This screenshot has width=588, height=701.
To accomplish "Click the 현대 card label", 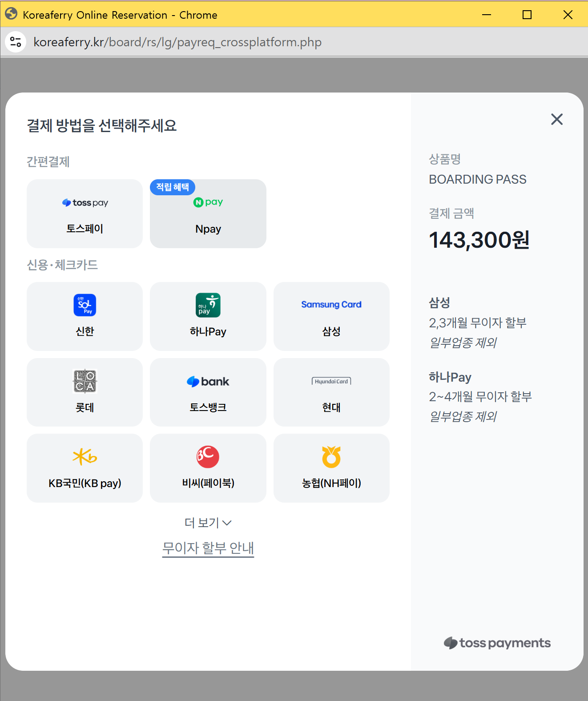I will click(x=331, y=407).
